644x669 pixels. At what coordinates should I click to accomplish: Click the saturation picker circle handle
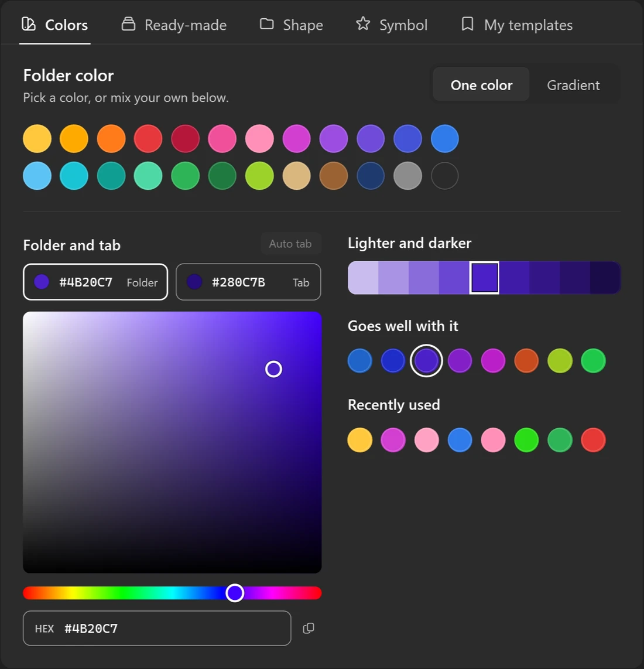273,369
